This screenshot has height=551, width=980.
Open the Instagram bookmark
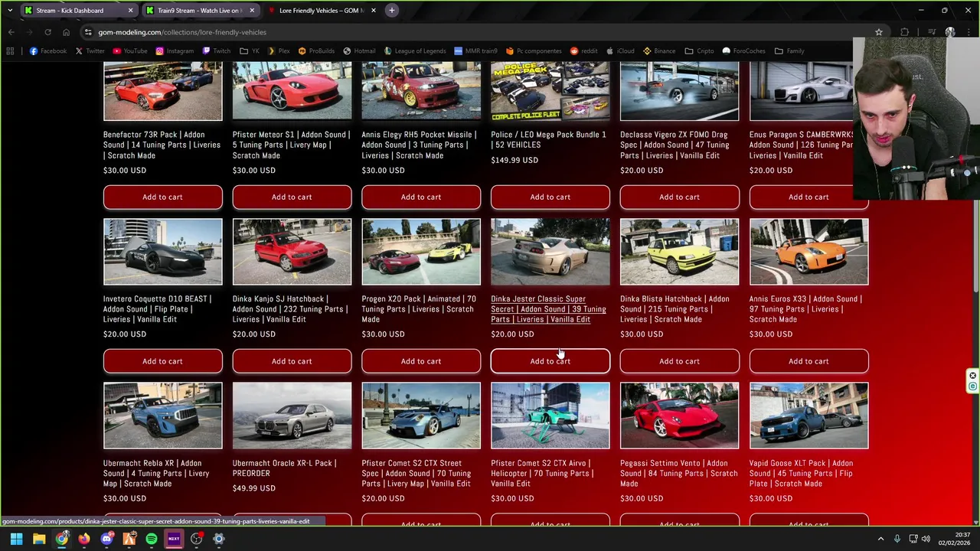175,51
